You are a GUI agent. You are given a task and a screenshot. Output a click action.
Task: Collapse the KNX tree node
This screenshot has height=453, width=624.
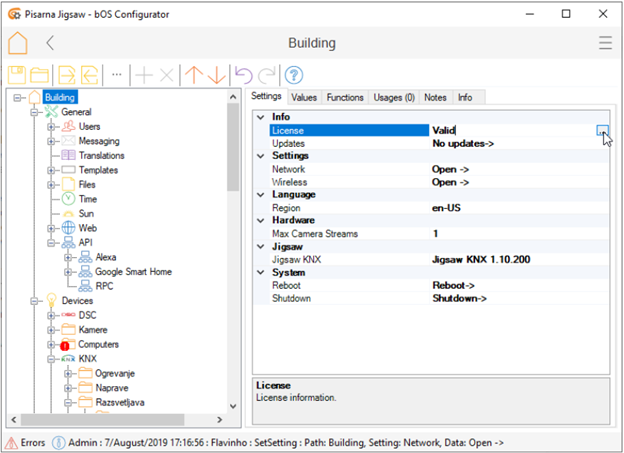(x=52, y=358)
